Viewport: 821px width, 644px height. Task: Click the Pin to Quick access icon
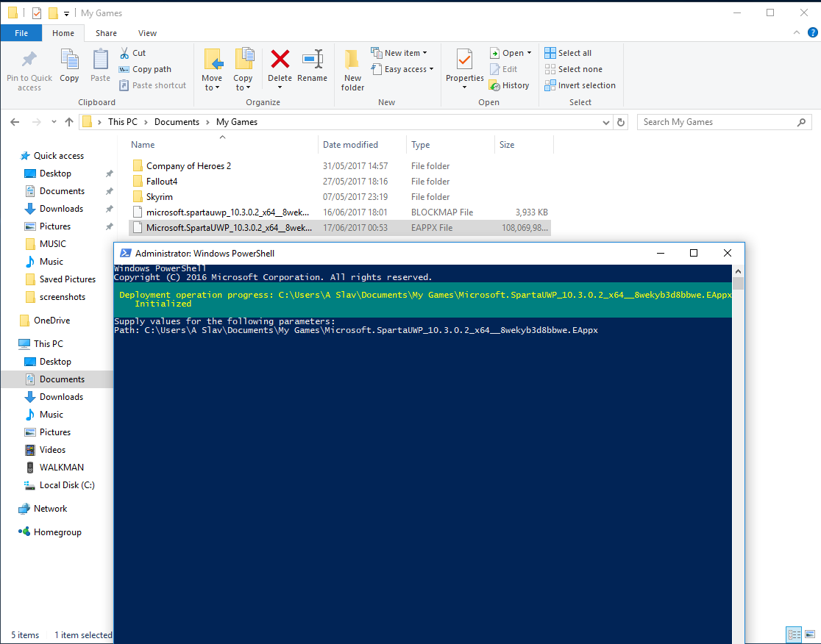pyautogui.click(x=29, y=60)
